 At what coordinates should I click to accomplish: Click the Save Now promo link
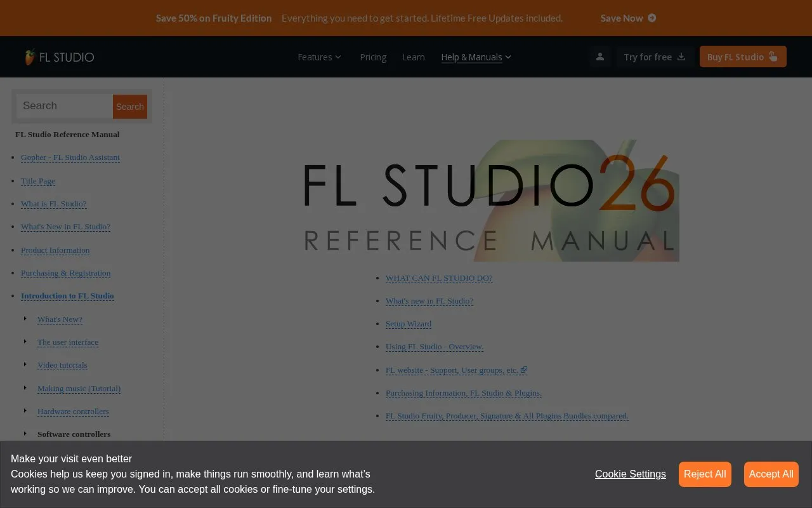click(628, 18)
